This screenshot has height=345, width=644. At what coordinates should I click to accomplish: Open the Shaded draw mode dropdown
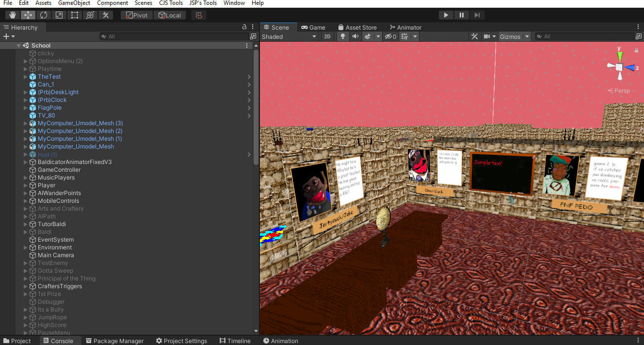pyautogui.click(x=289, y=36)
